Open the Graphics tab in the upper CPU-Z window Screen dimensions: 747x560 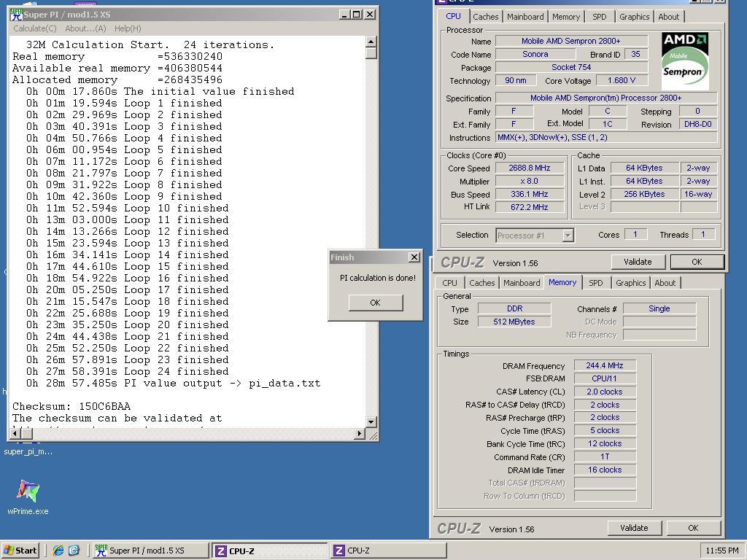[x=634, y=17]
